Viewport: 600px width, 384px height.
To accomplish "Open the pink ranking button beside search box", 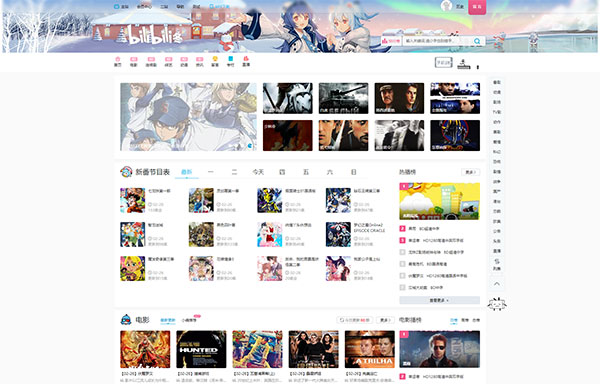I will click(x=391, y=41).
